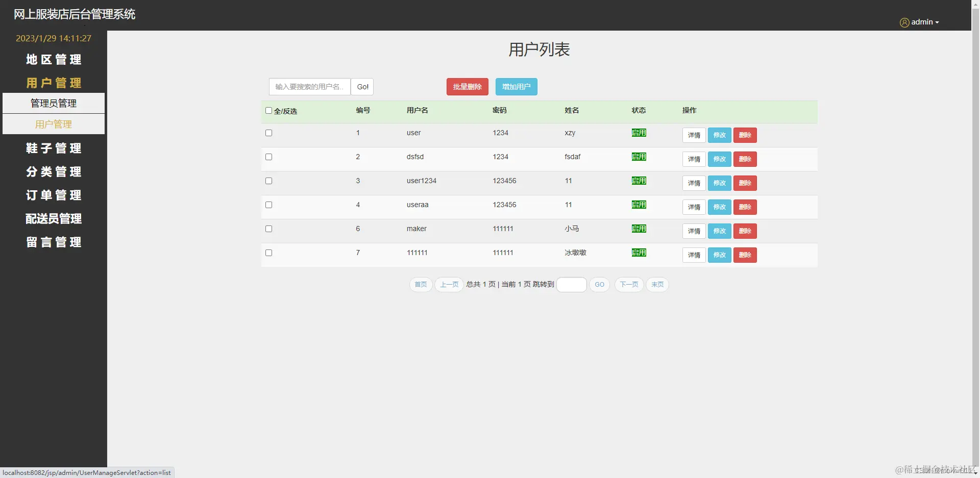
Task: Click the 密码 column header
Action: point(500,110)
